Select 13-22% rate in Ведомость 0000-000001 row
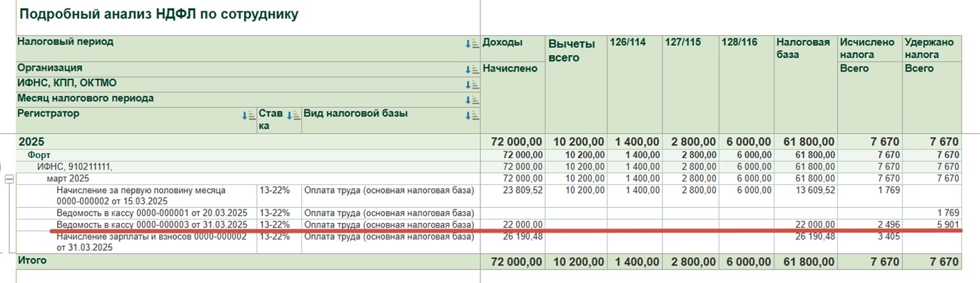980x283 pixels. pos(274,213)
